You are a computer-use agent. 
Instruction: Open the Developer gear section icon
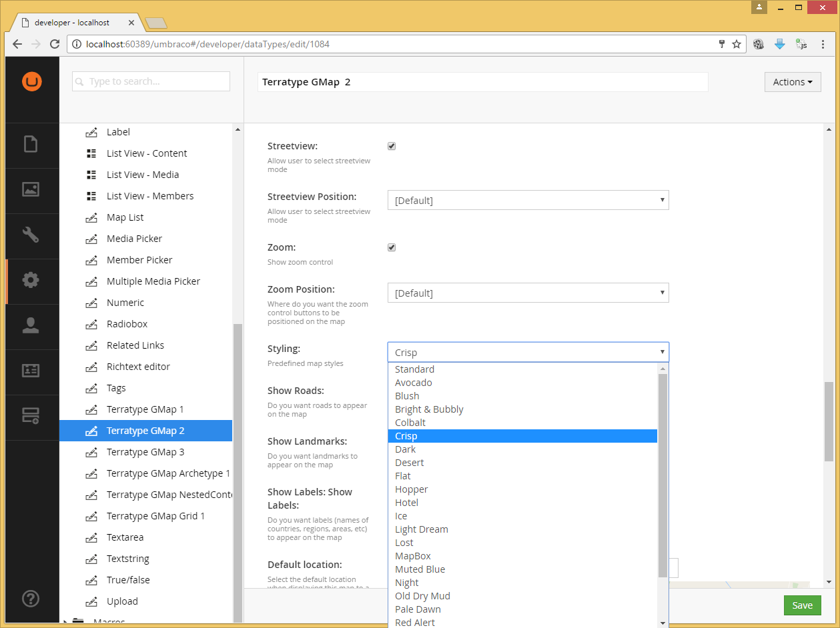tap(31, 280)
